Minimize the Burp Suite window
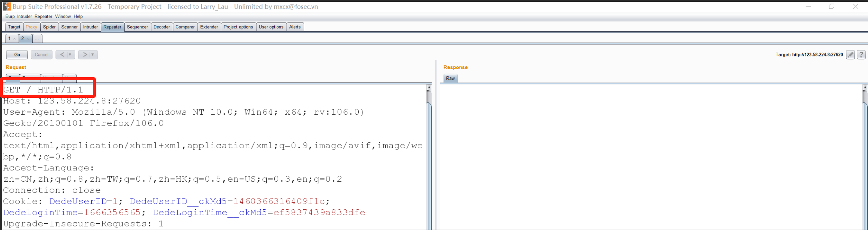Screen dimensions: 868x230 coord(808,7)
